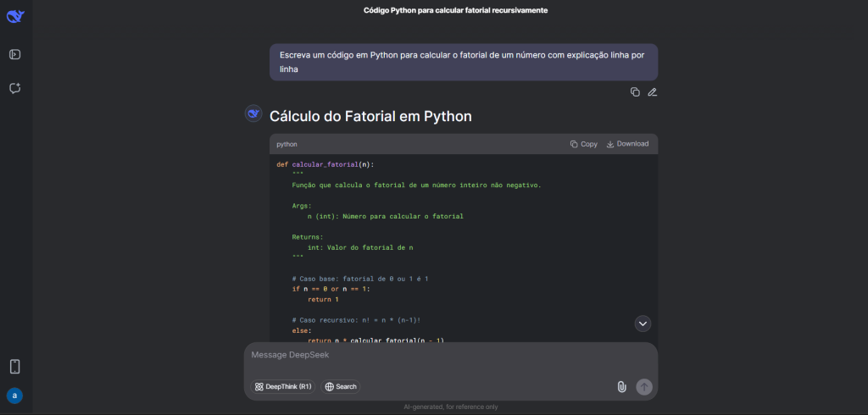Attach a file using the paperclip icon
Image resolution: width=868 pixels, height=415 pixels.
(x=621, y=386)
